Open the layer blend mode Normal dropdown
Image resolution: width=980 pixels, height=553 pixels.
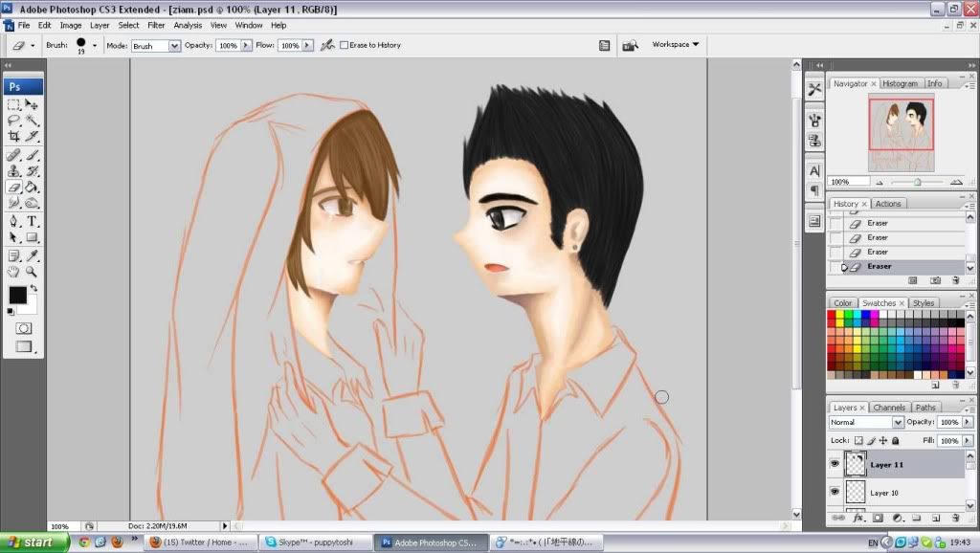866,423
